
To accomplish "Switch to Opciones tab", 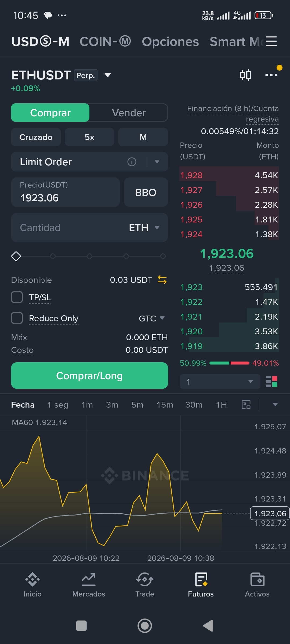I will (171, 42).
